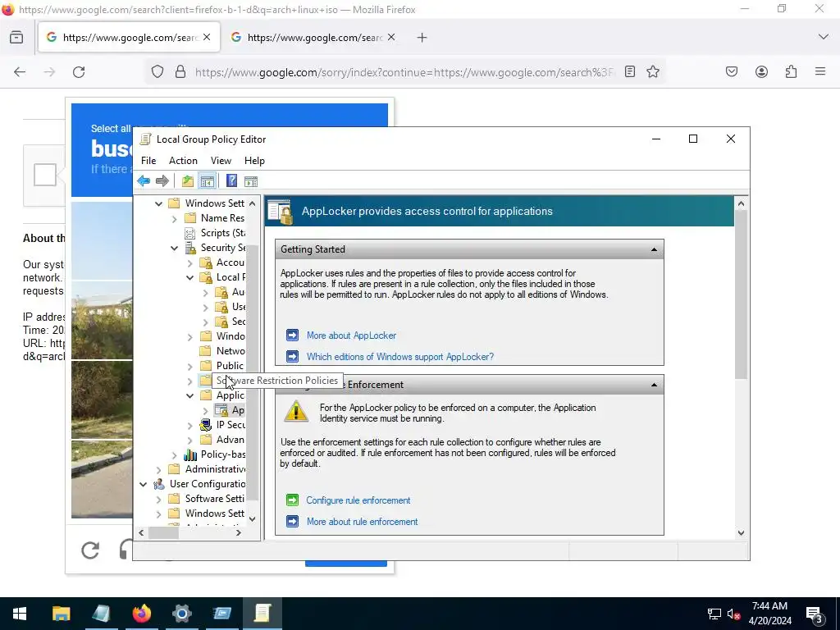Click the Up one level folder icon
This screenshot has width=840, height=630.
pyautogui.click(x=188, y=181)
